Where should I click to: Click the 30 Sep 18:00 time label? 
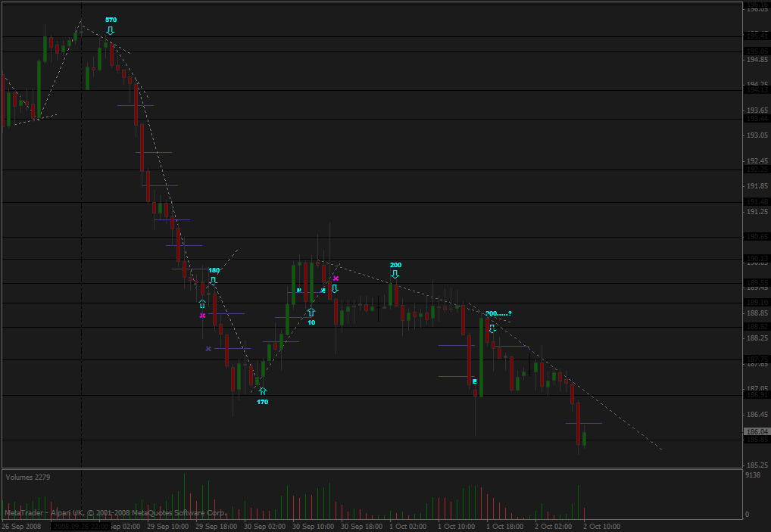361,526
